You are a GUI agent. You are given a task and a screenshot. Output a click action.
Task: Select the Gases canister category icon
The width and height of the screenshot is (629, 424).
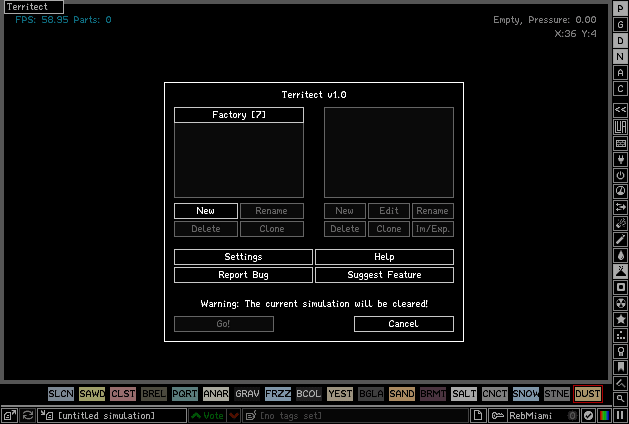point(620,239)
